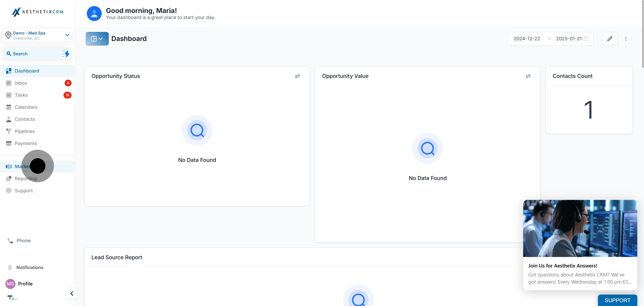Navigate to Pipelines page
The image size is (644, 306).
pyautogui.click(x=25, y=131)
